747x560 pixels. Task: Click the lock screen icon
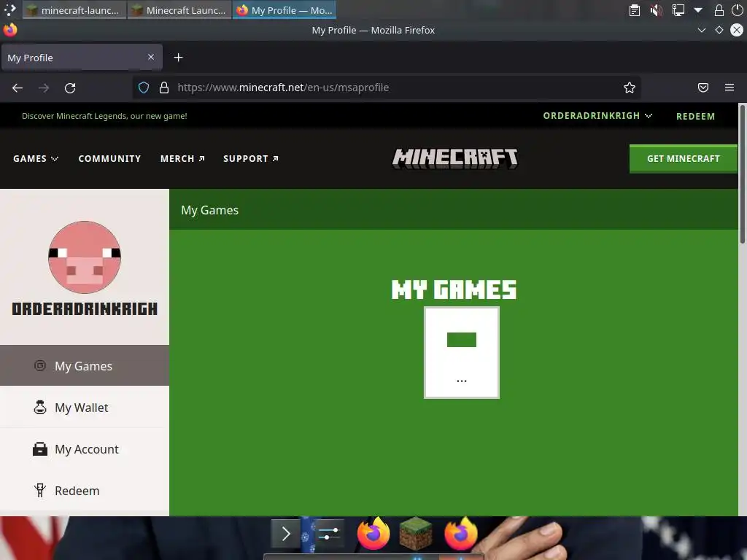pyautogui.click(x=719, y=10)
